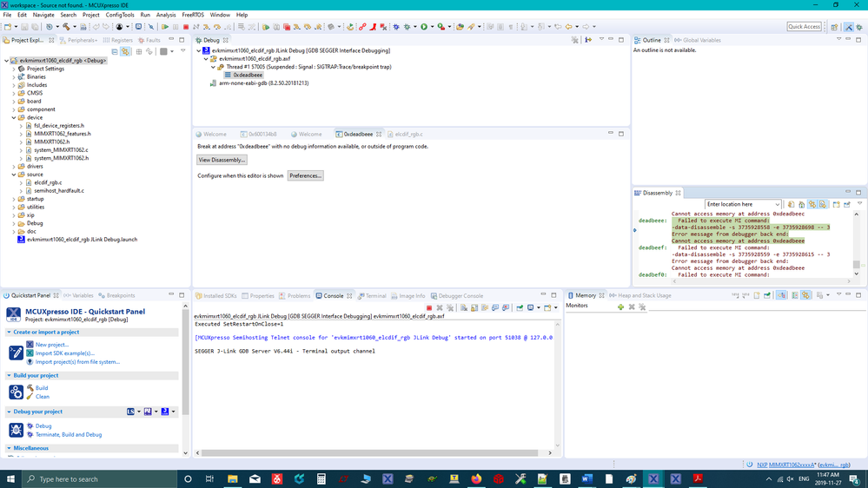Click the green Run icon in main toolbar
This screenshot has height=488, width=868.
pyautogui.click(x=424, y=27)
